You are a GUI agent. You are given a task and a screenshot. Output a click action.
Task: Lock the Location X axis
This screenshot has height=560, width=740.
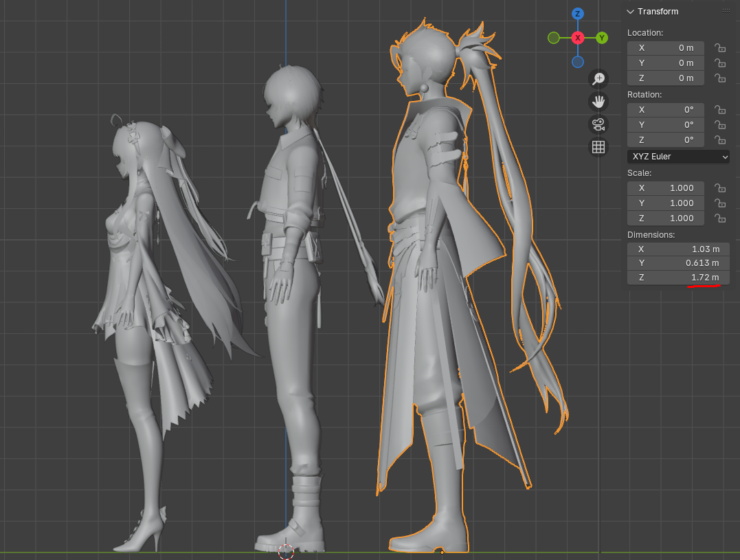coord(719,48)
